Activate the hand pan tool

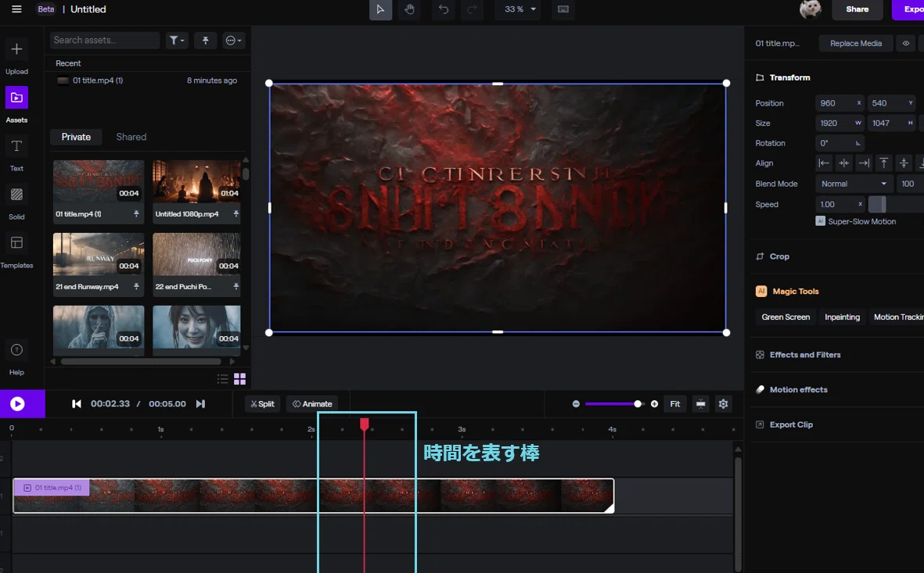(409, 9)
